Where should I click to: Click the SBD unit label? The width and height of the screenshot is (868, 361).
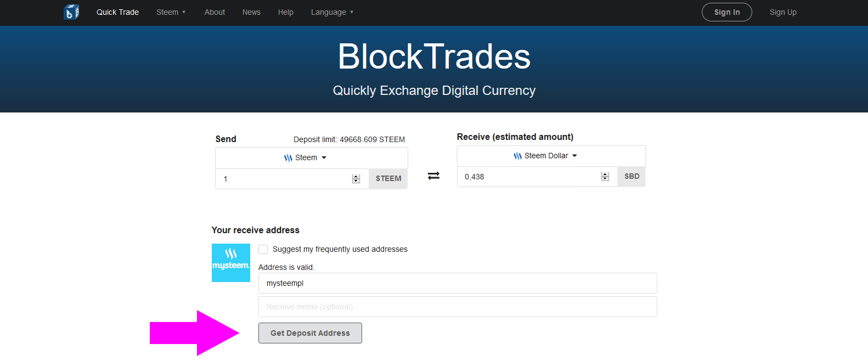[x=632, y=177]
